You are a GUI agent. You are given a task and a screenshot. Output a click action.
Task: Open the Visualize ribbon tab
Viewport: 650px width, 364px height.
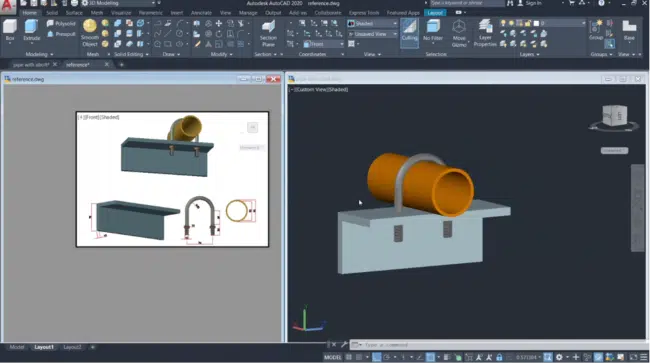tap(121, 13)
